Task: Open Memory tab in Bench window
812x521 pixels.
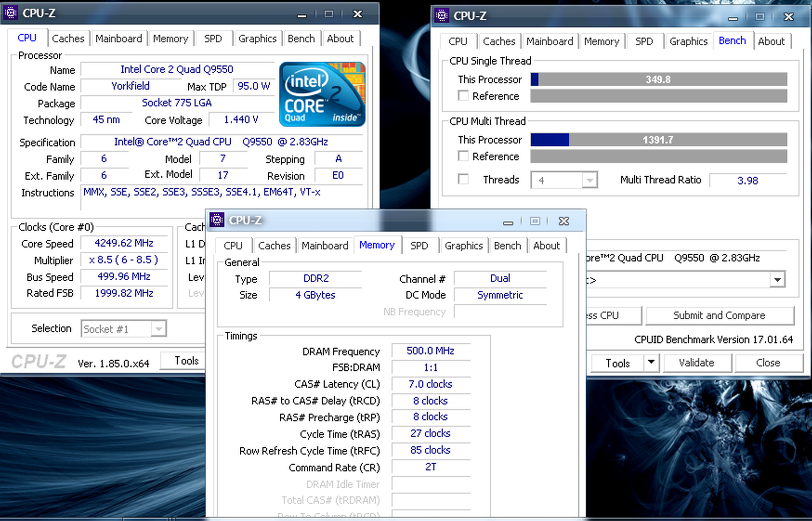Action: tap(602, 41)
